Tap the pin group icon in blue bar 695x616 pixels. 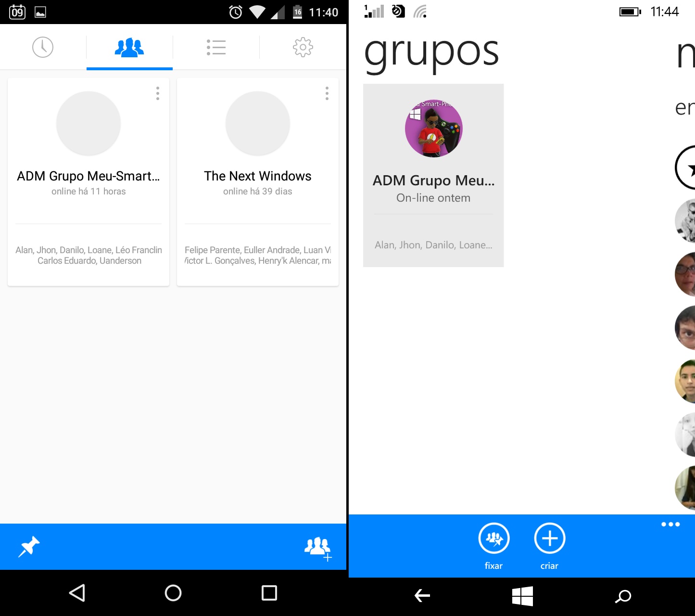click(29, 547)
